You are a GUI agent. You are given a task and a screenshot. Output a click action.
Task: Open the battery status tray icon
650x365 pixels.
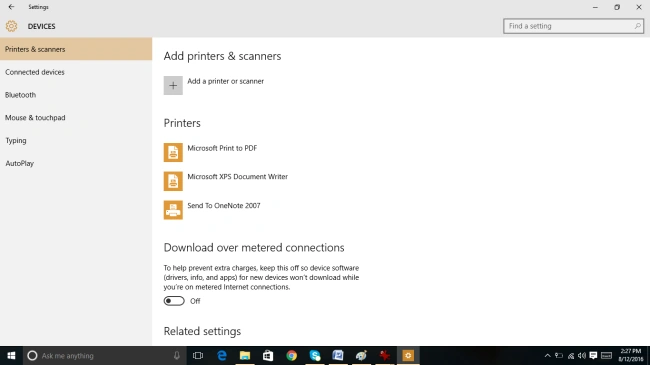pyautogui.click(x=559, y=355)
